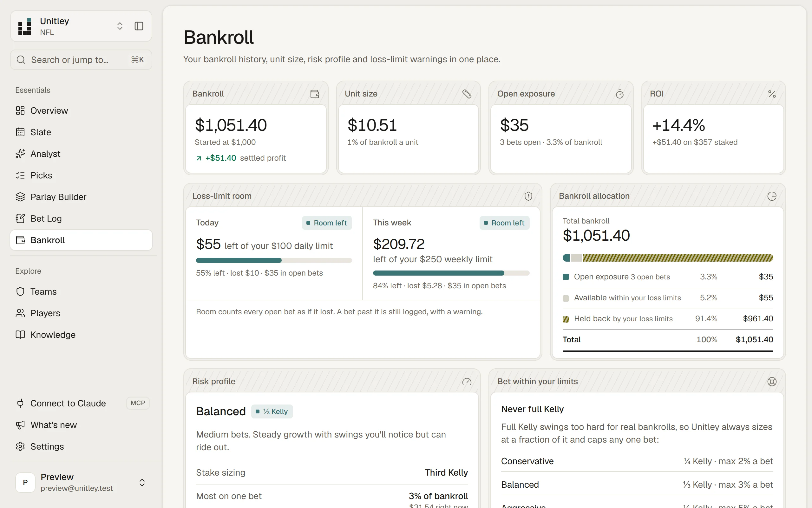Go to Players under Explore

click(x=81, y=313)
